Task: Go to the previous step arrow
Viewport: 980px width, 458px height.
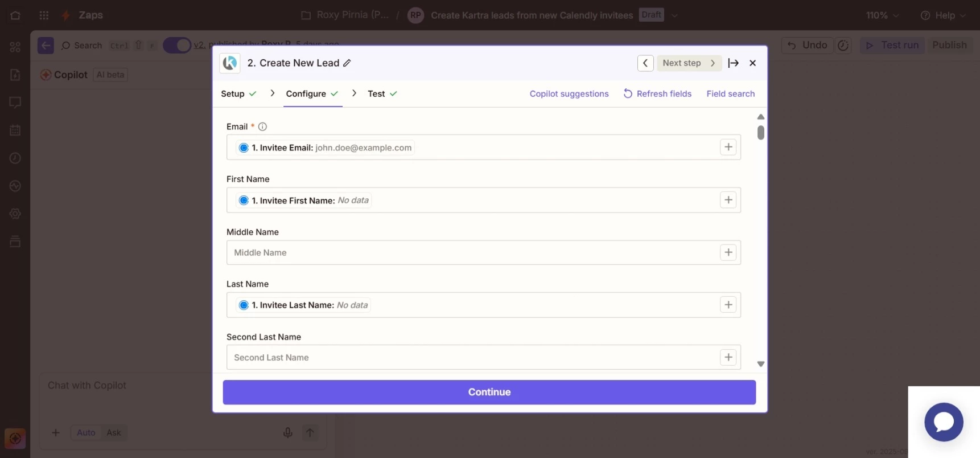Action: (645, 63)
